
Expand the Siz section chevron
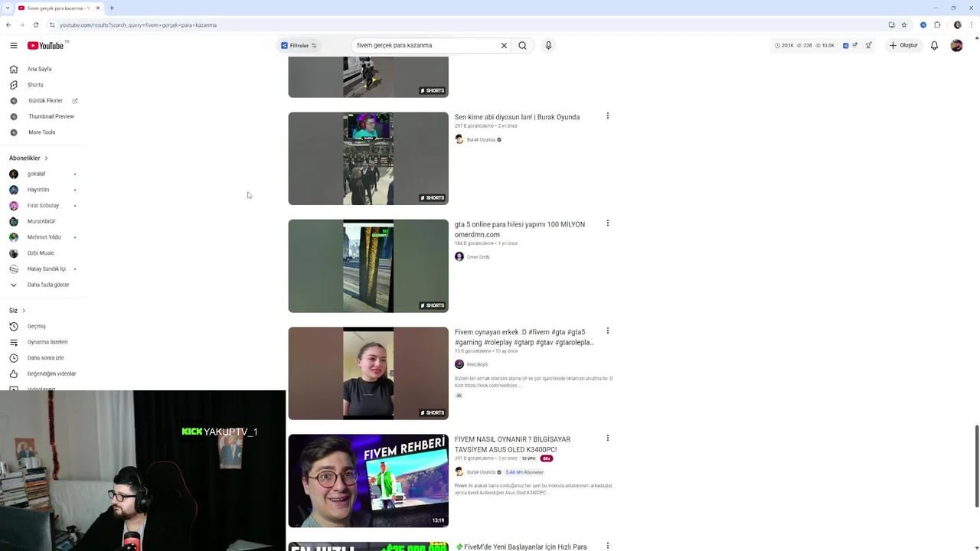pyautogui.click(x=24, y=311)
